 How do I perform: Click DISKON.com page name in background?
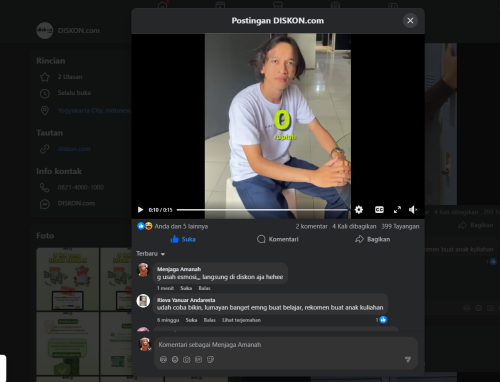pos(79,31)
